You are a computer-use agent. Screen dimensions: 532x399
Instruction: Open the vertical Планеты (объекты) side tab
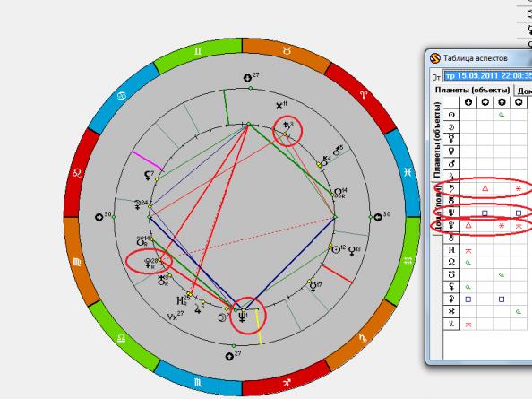point(437,140)
